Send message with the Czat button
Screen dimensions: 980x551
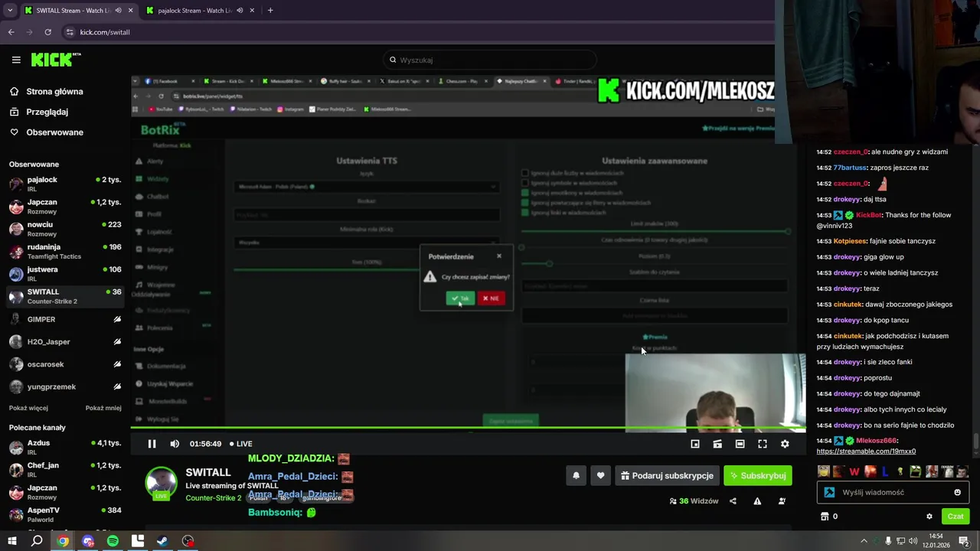coord(955,517)
